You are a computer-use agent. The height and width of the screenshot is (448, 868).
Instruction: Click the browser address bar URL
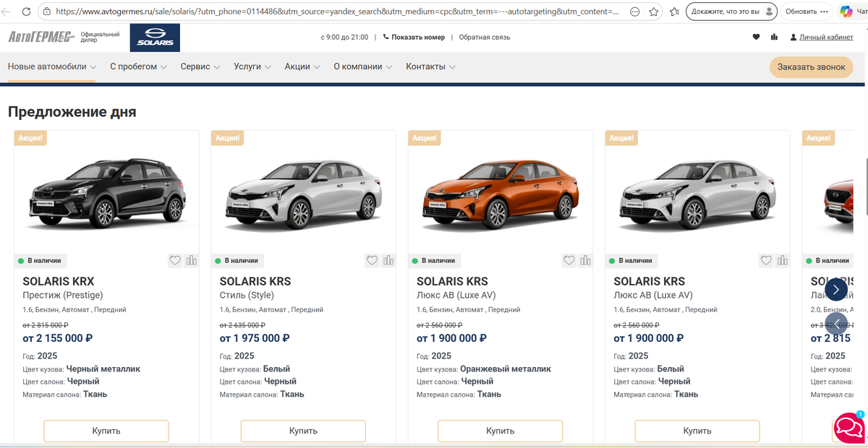pyautogui.click(x=337, y=12)
